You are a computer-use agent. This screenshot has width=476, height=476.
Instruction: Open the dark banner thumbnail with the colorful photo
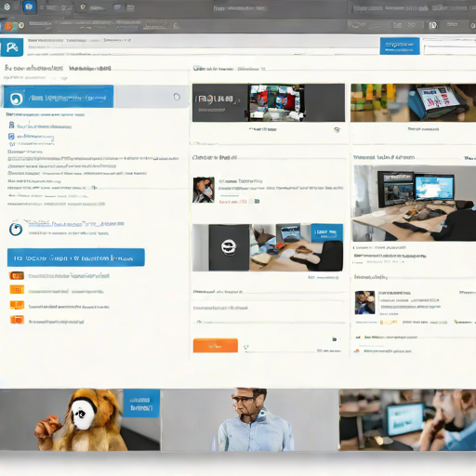tap(269, 102)
